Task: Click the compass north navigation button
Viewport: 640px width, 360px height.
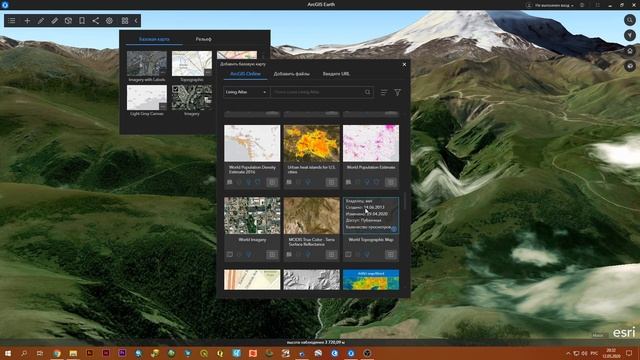Action: pyautogui.click(x=630, y=36)
